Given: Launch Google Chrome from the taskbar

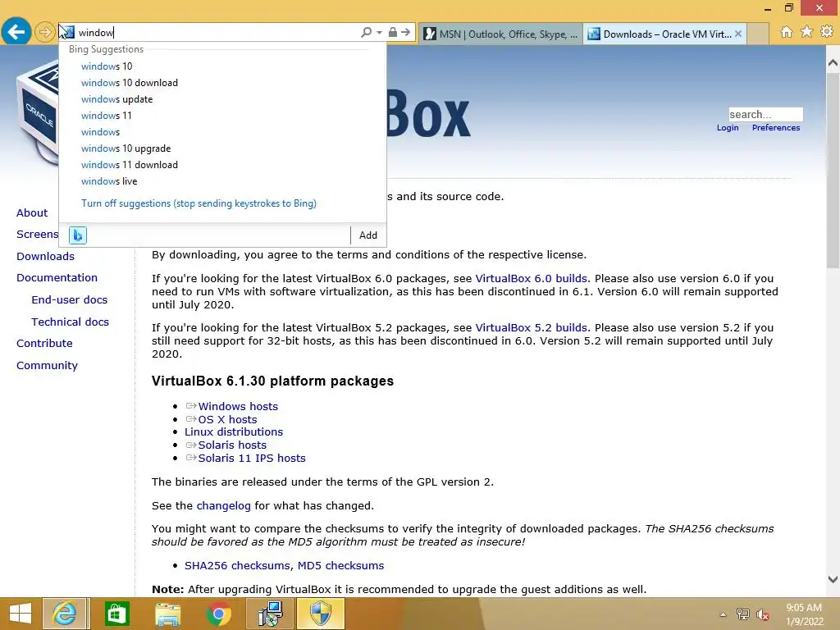Looking at the screenshot, I should point(218,614).
